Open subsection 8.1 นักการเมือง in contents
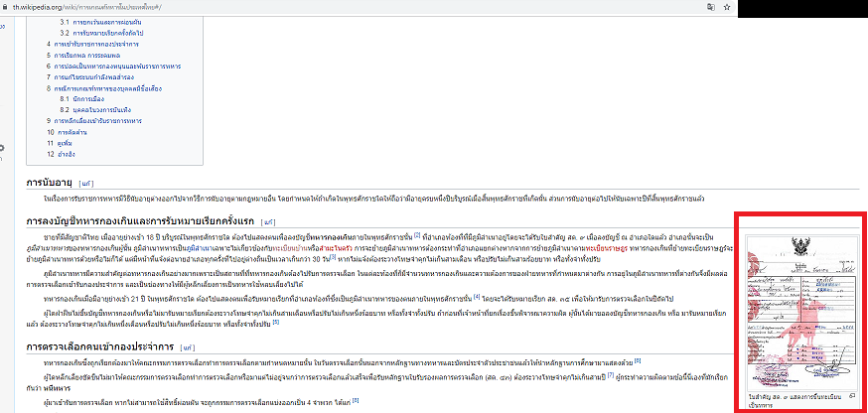868x413 pixels. [x=81, y=99]
